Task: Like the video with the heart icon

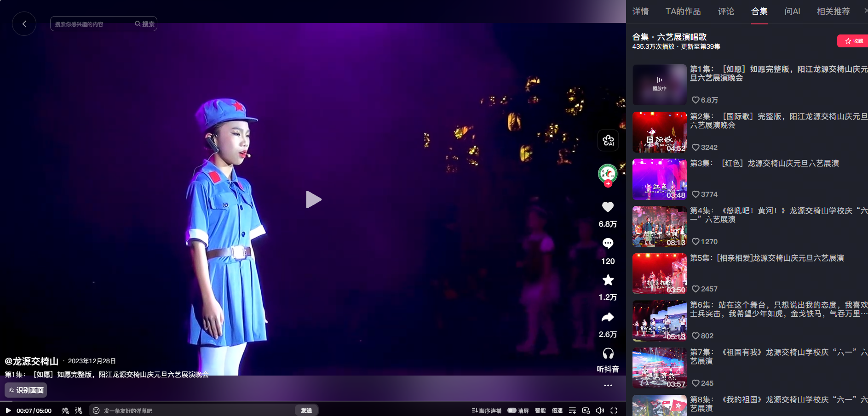Action: [x=608, y=207]
